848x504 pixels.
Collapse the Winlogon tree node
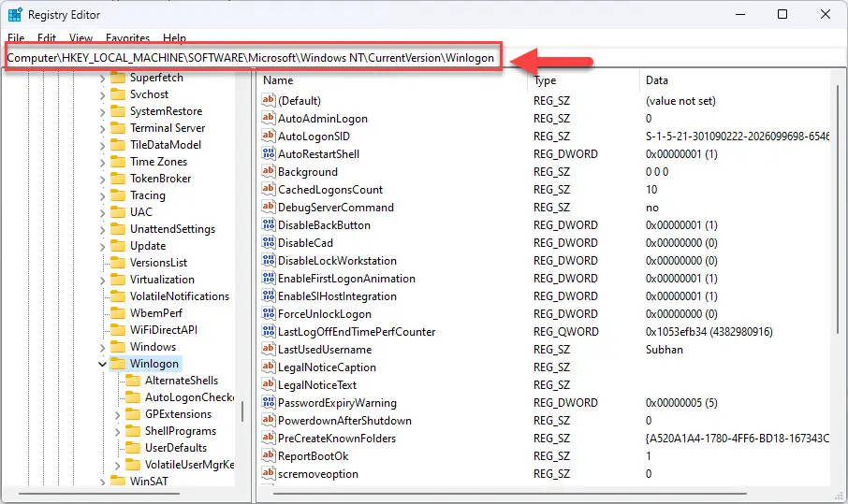click(x=102, y=364)
